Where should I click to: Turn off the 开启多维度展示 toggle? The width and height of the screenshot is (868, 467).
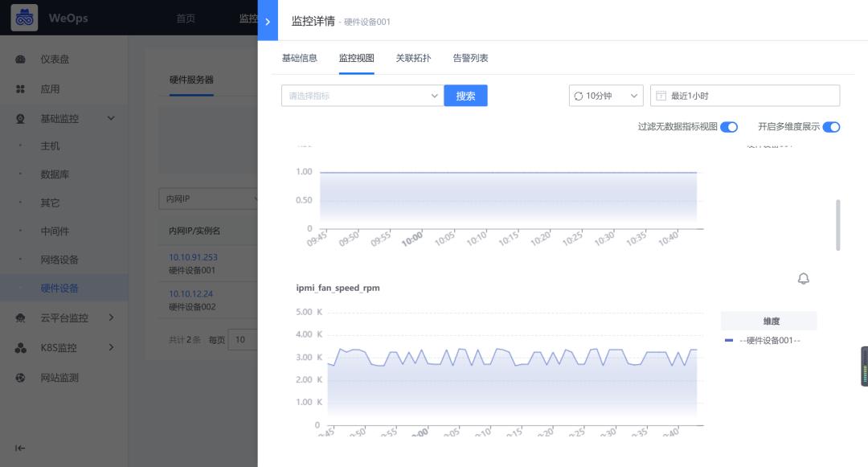[832, 127]
